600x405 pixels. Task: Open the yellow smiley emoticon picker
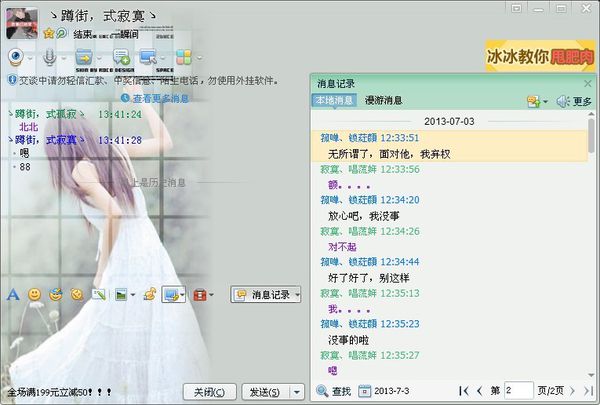[35, 294]
